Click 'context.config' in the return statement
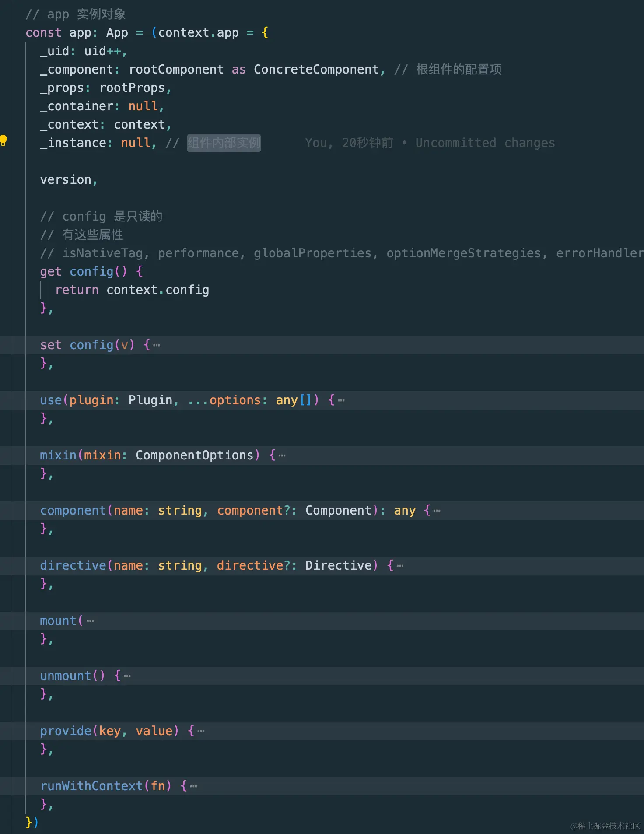The width and height of the screenshot is (644, 834). click(x=158, y=290)
